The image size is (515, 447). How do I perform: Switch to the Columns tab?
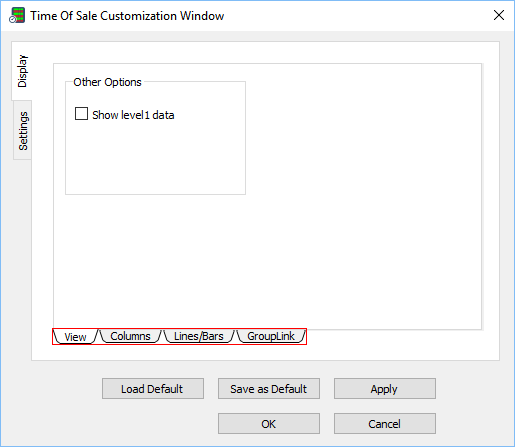[x=130, y=336]
